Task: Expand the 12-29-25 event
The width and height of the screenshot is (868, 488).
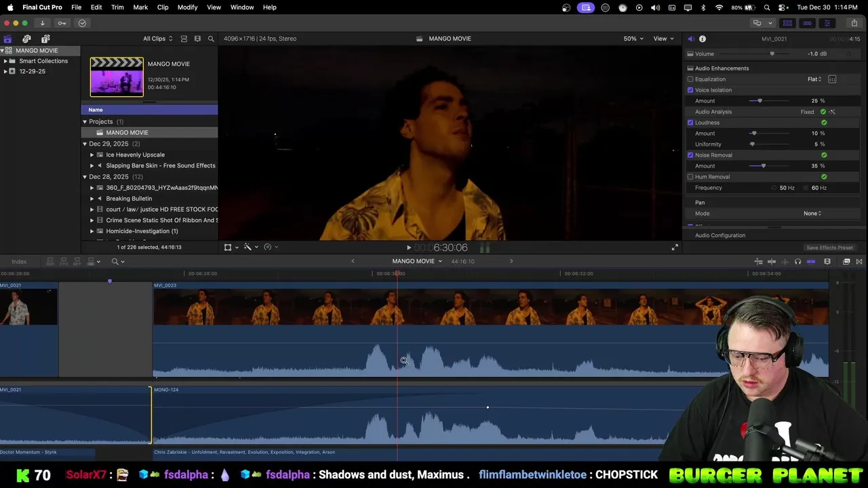Action: pos(5,71)
